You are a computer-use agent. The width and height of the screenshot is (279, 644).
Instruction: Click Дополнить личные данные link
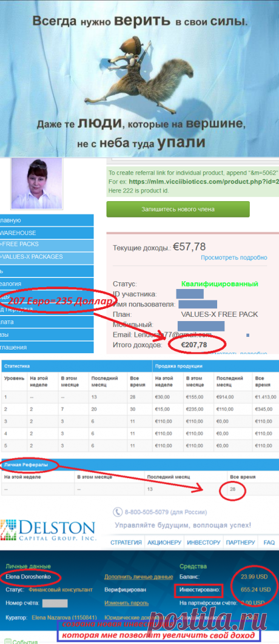tap(138, 577)
